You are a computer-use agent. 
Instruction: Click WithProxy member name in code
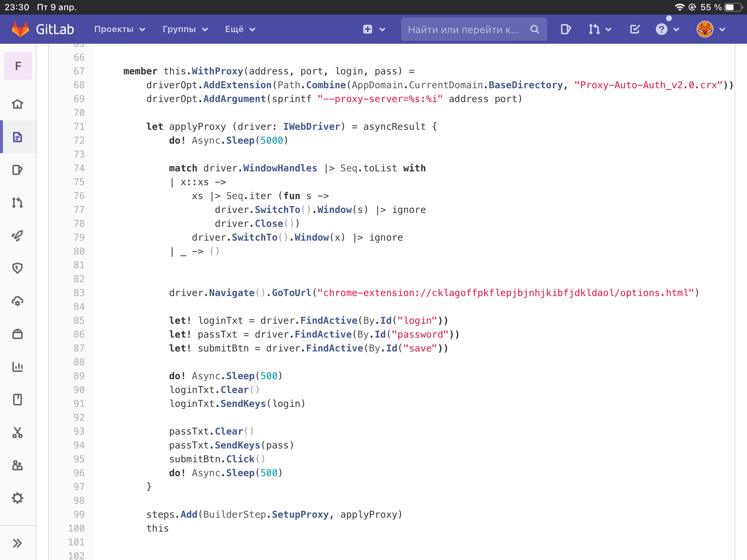point(217,71)
